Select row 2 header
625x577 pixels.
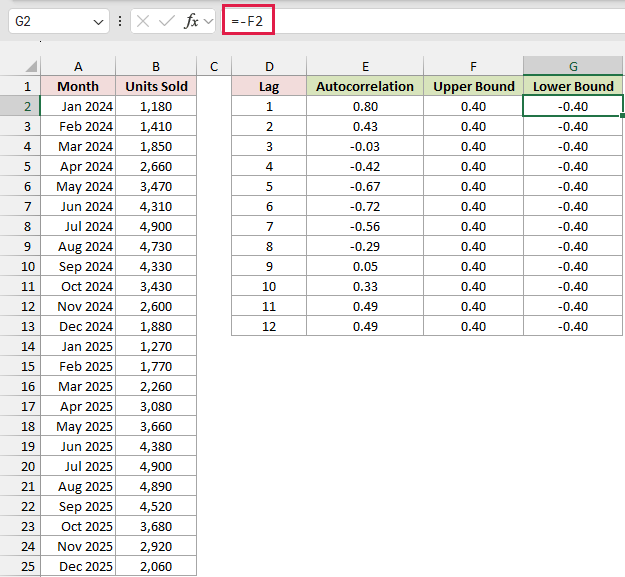(20, 106)
